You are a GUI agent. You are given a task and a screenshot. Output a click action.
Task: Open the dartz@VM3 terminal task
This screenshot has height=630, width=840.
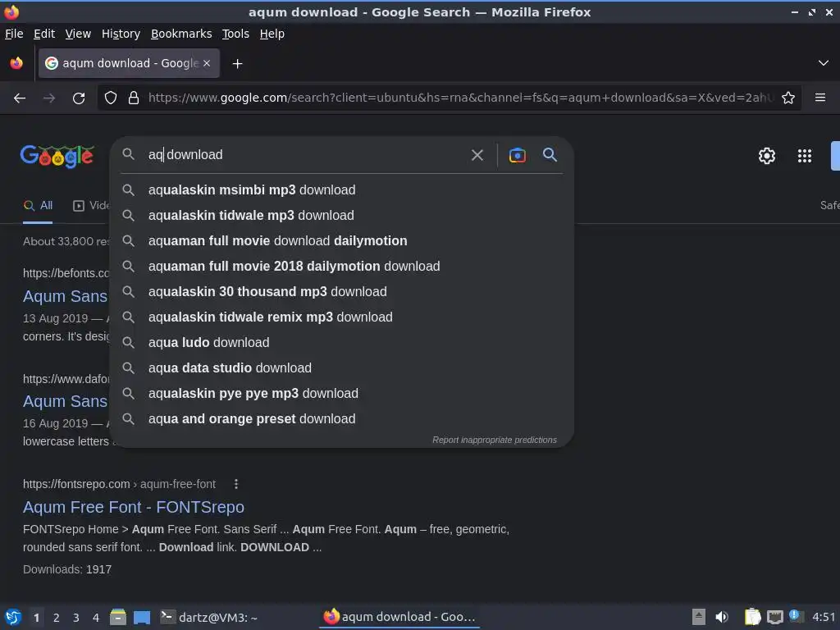tap(209, 618)
